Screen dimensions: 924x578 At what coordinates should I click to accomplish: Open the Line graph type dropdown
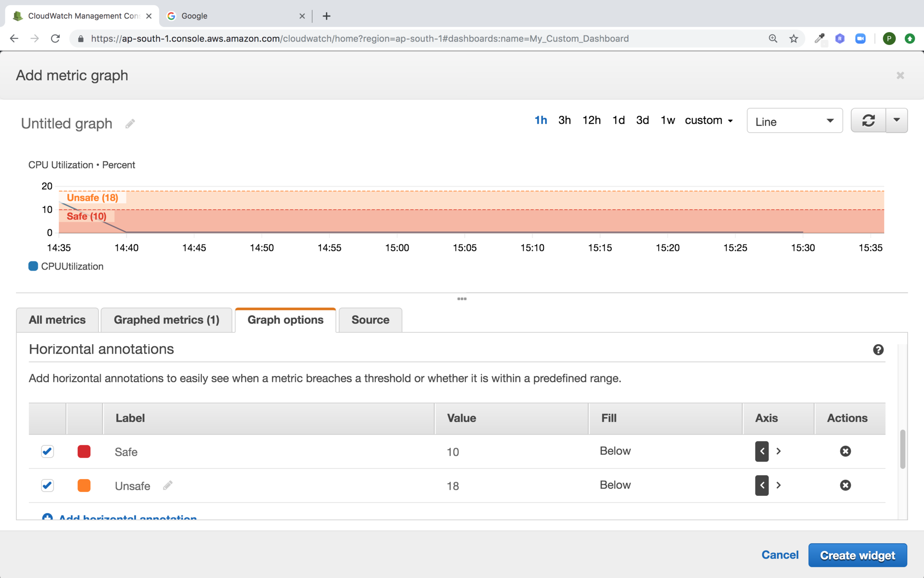794,122
